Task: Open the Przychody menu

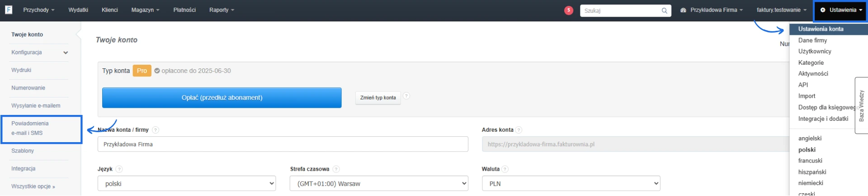Action: coord(38,10)
